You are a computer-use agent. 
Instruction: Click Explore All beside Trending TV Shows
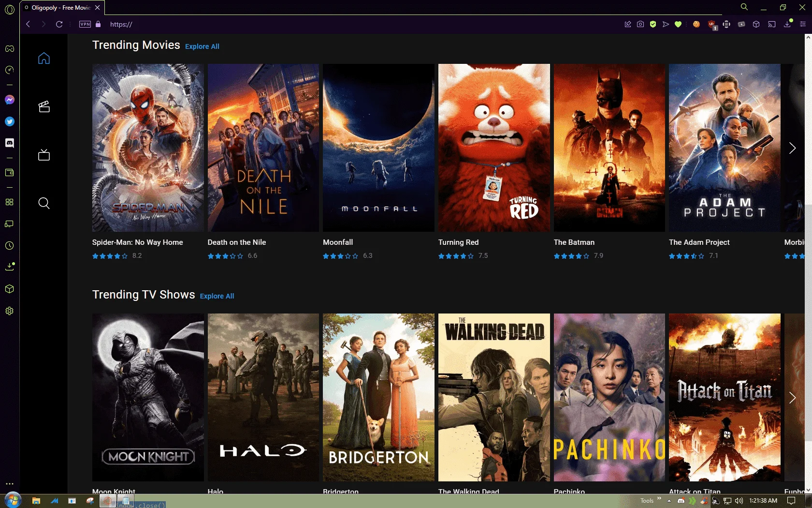pyautogui.click(x=217, y=296)
